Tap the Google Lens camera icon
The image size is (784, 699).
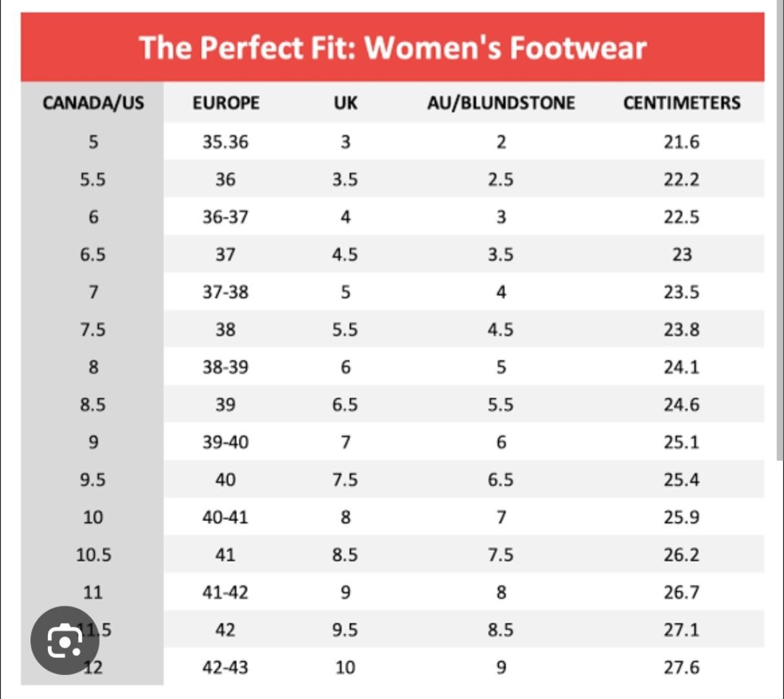pyautogui.click(x=64, y=641)
